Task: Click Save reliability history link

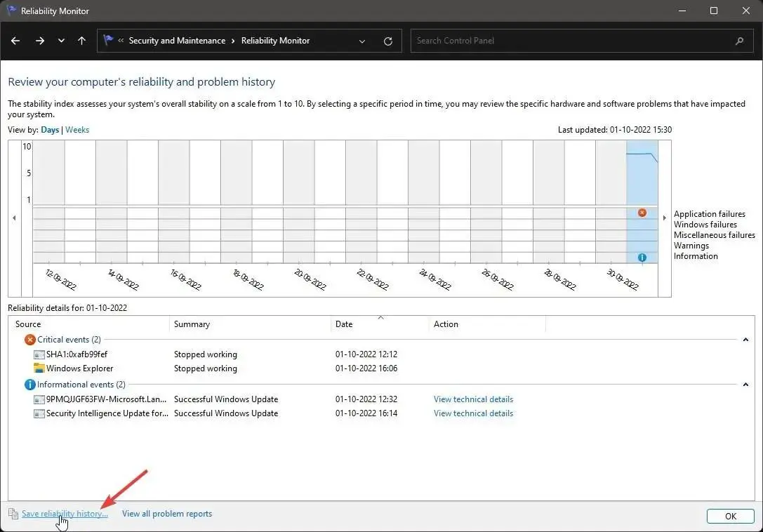Action: (65, 514)
